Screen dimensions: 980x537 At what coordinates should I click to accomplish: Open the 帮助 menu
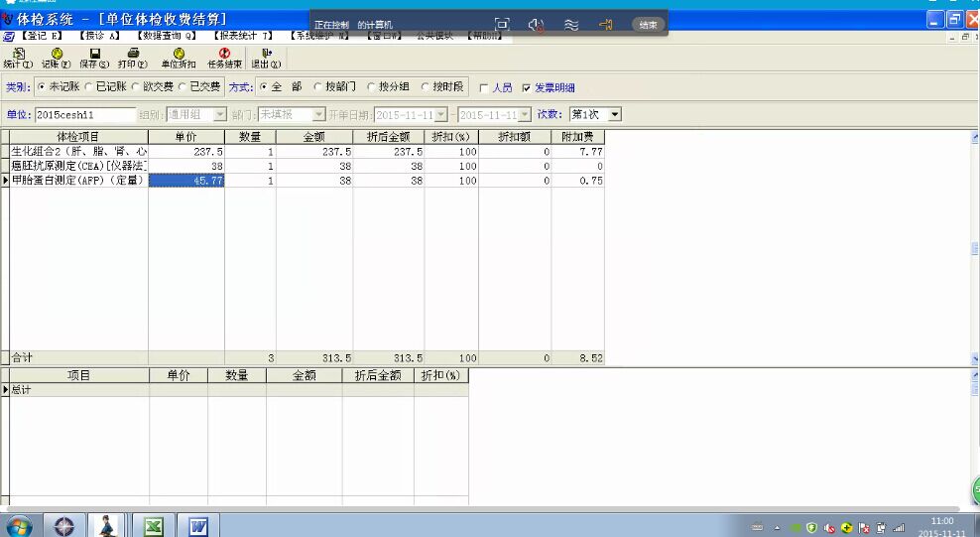click(486, 37)
